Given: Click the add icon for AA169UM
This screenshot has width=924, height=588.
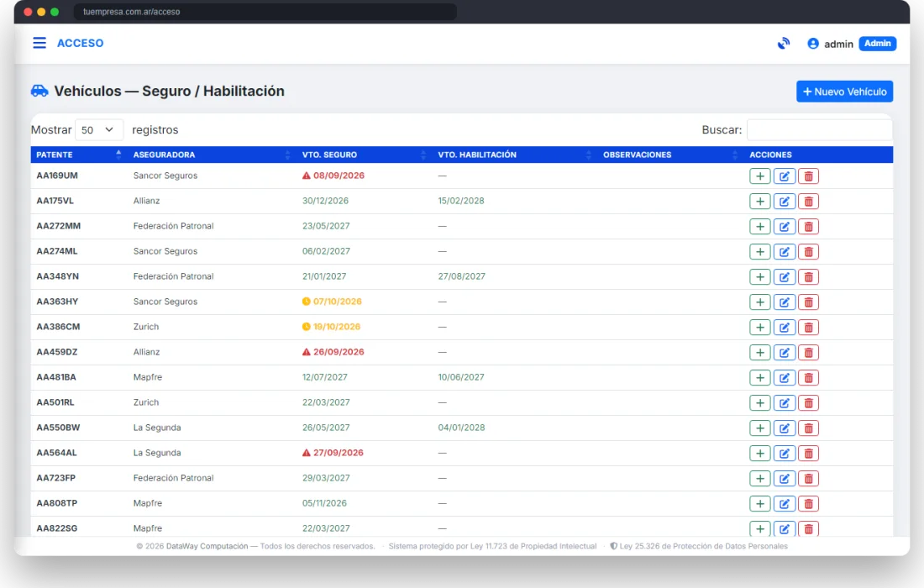Looking at the screenshot, I should point(759,176).
